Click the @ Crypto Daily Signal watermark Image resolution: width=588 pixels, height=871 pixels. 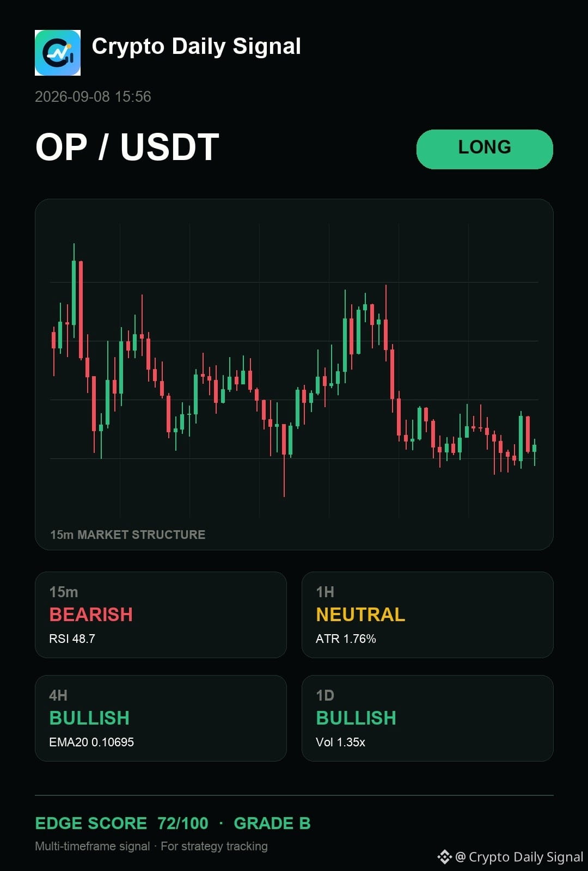pos(519,857)
